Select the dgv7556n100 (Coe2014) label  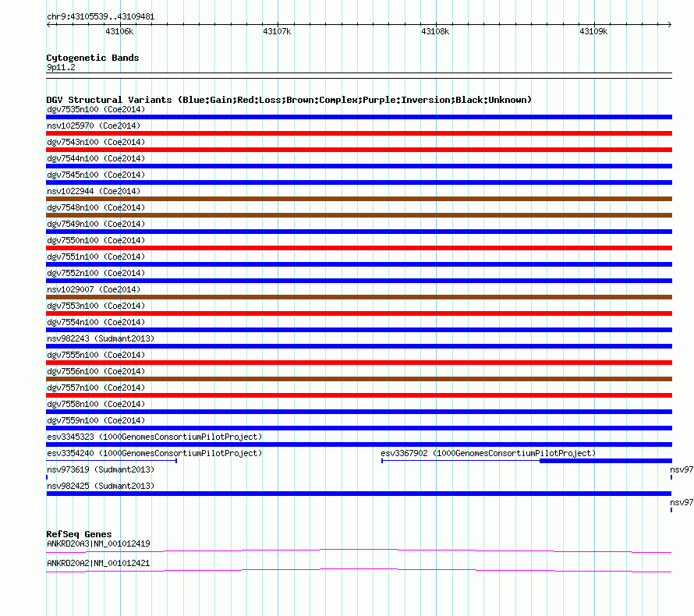[96, 371]
